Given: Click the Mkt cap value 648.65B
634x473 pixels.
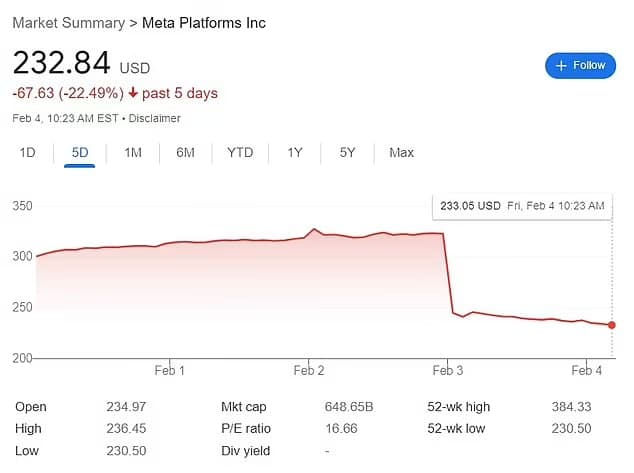Looking at the screenshot, I should click(x=347, y=407).
